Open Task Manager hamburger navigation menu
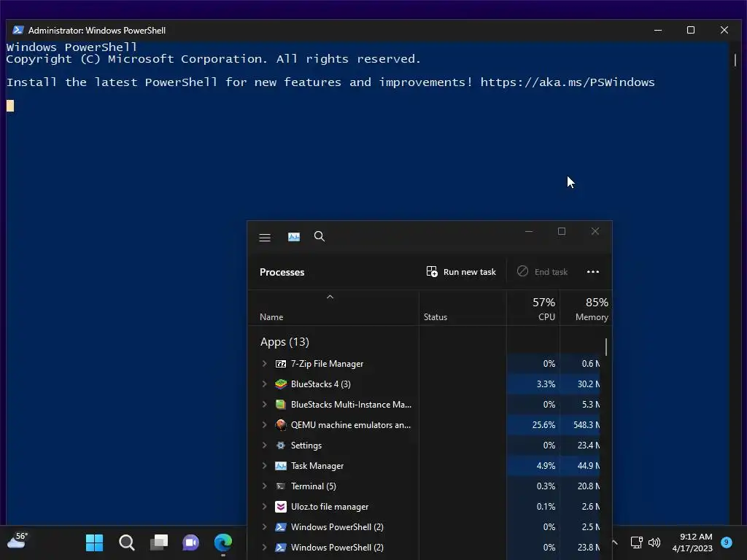The image size is (747, 560). (265, 237)
